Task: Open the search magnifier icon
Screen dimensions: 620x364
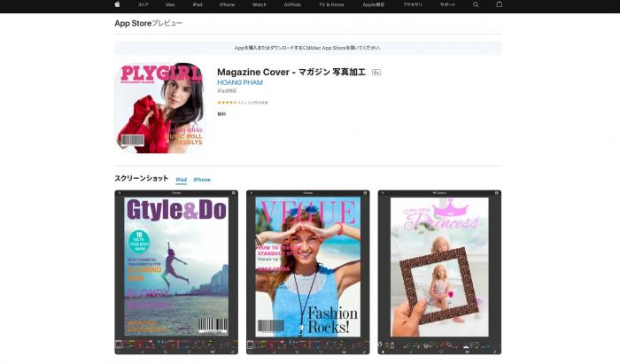Action: click(x=476, y=4)
